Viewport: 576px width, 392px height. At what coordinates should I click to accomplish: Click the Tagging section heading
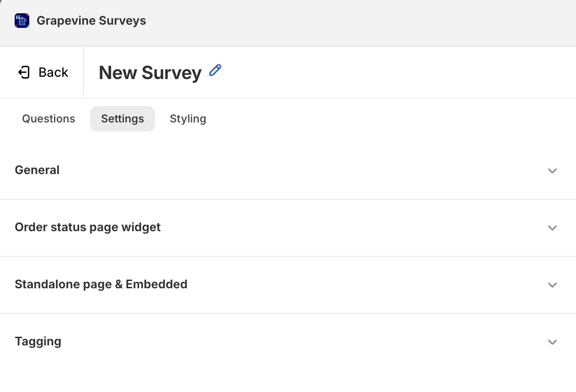coord(38,341)
